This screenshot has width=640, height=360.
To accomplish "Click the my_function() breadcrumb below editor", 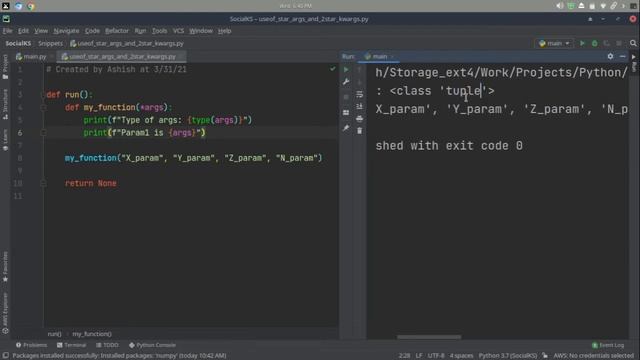I will [92, 334].
